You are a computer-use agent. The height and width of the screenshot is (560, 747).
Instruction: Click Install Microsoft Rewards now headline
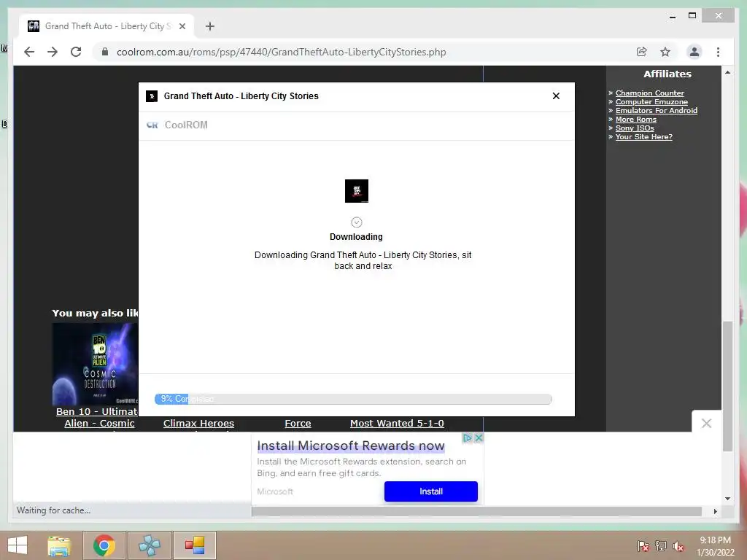click(351, 446)
